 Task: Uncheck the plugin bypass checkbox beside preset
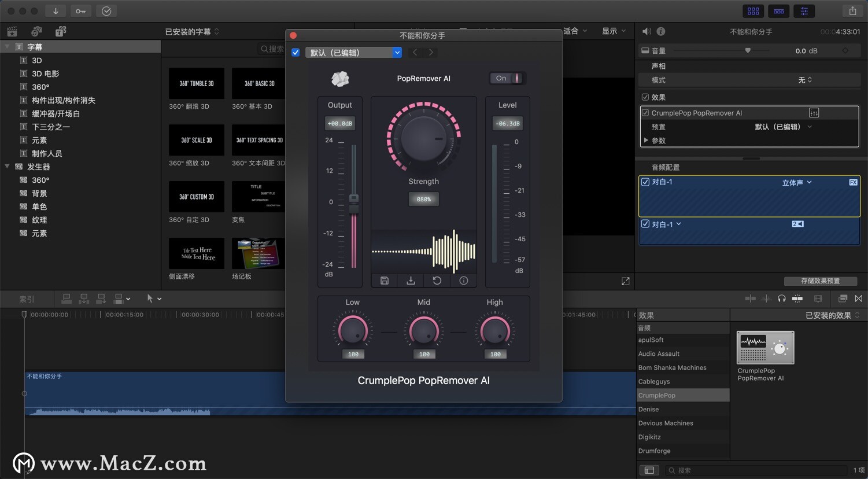point(296,53)
